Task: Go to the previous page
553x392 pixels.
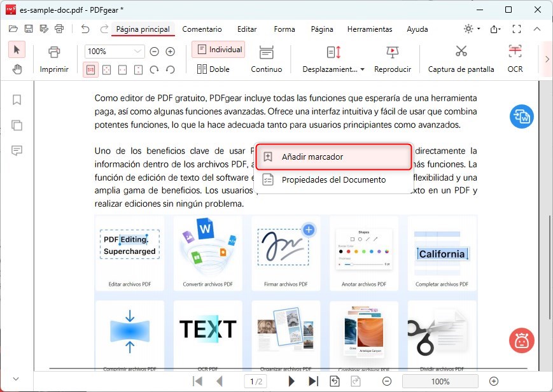Action: pyautogui.click(x=220, y=381)
